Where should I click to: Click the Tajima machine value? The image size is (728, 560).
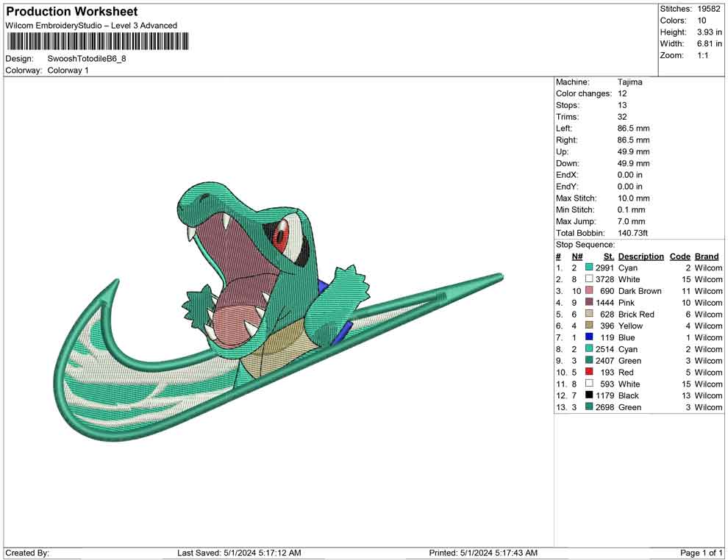(629, 82)
